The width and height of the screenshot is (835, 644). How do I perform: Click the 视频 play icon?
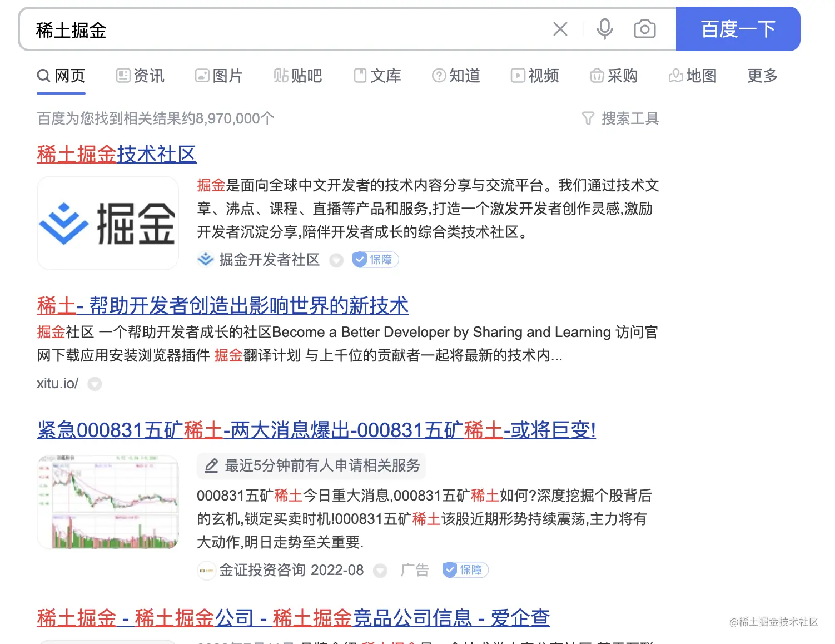(518, 75)
